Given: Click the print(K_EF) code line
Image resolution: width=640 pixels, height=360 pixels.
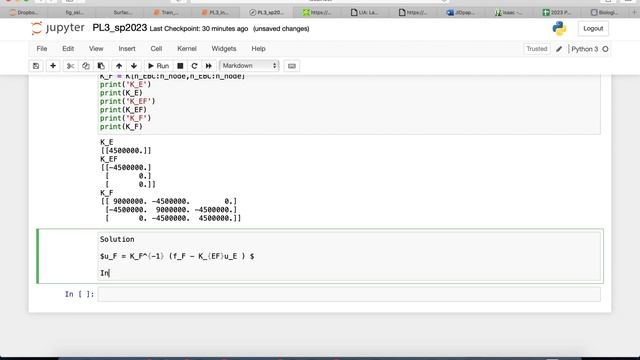Looking at the screenshot, I should point(123,110).
